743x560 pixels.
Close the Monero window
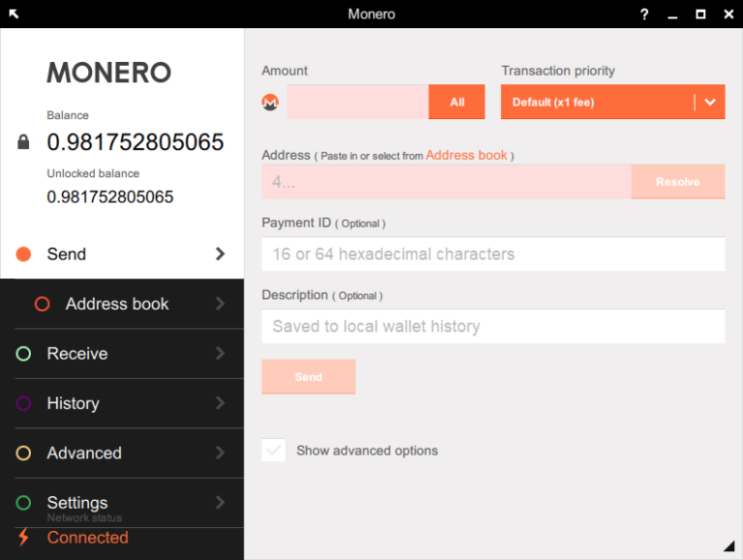click(x=728, y=15)
